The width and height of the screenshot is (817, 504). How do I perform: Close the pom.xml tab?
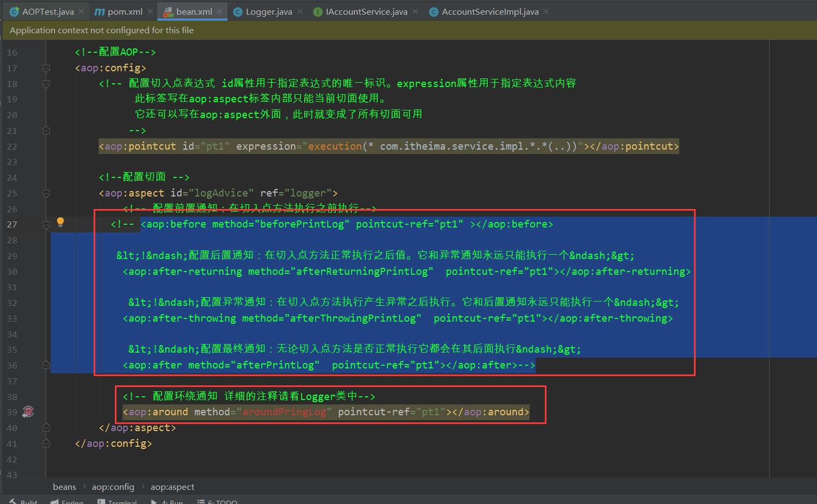click(x=150, y=11)
